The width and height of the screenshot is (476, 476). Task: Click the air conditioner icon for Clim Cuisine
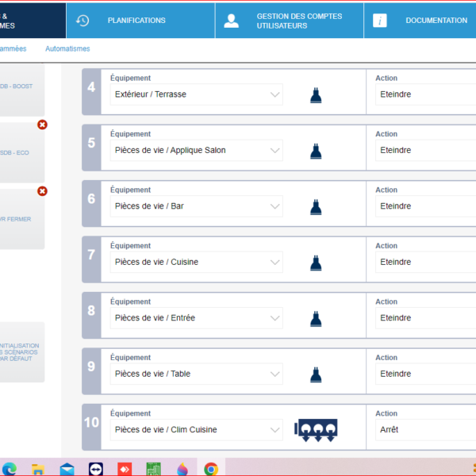click(x=316, y=429)
